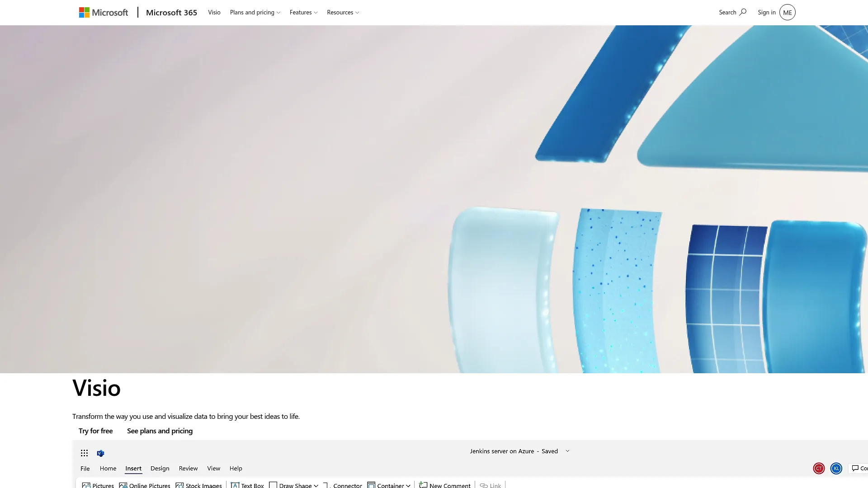Click the blue KL collaborator avatar
This screenshot has width=868, height=488.
click(x=836, y=469)
